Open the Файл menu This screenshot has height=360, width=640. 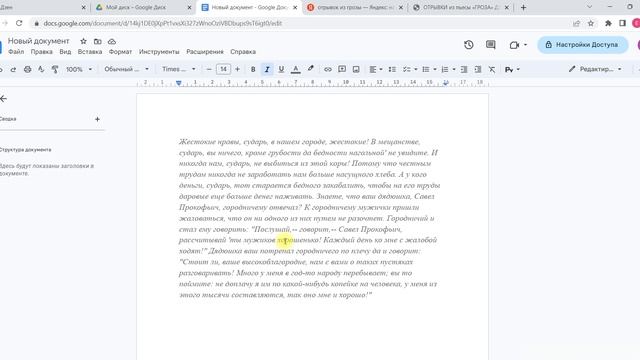coord(16,52)
